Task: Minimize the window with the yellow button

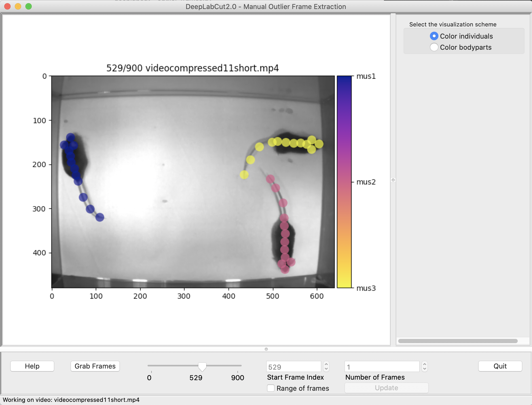Action: [x=18, y=6]
